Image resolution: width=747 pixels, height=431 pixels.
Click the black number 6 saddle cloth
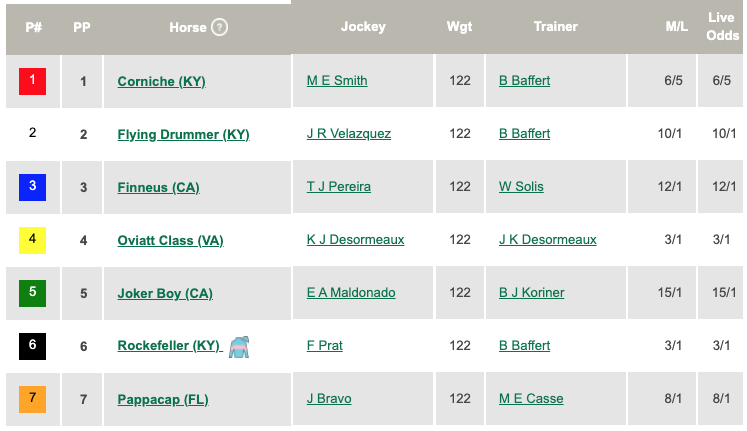tap(32, 346)
